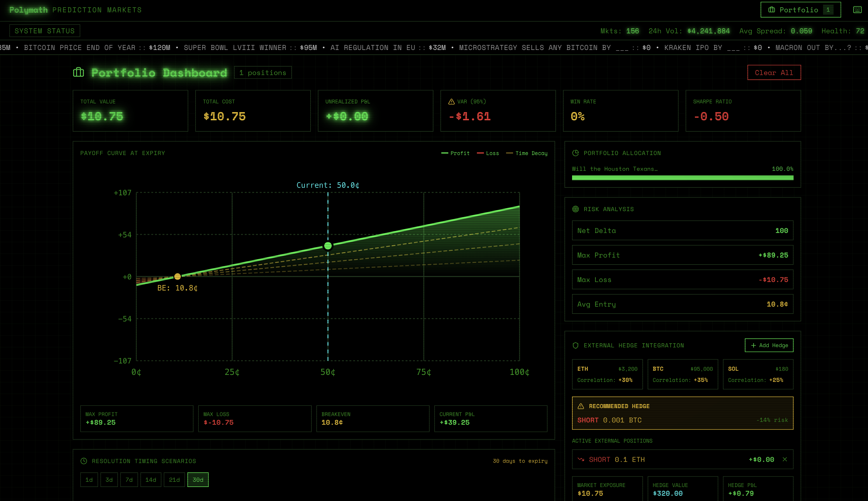The image size is (868, 501).
Task: Select the 14d timing scenario
Action: pos(151,480)
